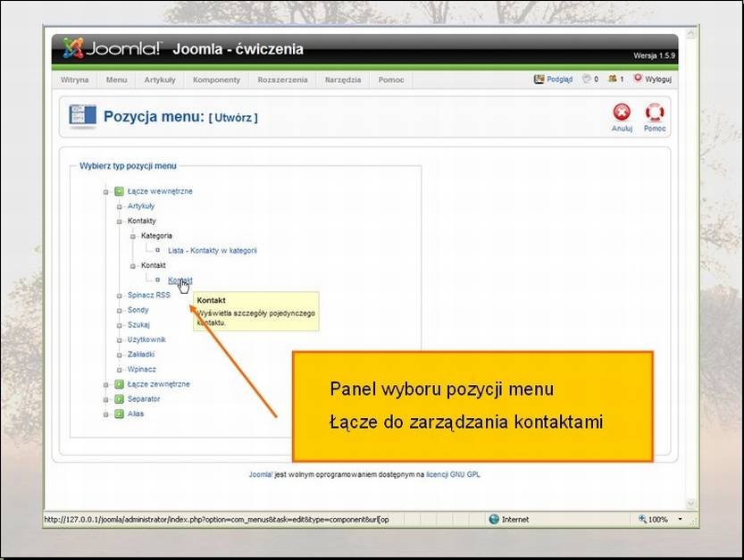Click the Joomla! footer link
Screen dimensions: 744x560
261,474
